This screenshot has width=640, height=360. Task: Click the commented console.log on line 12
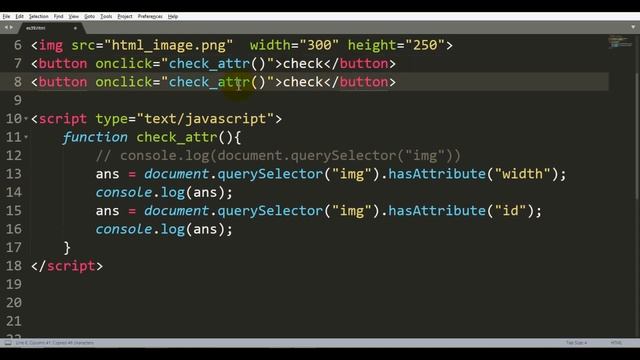(x=278, y=156)
